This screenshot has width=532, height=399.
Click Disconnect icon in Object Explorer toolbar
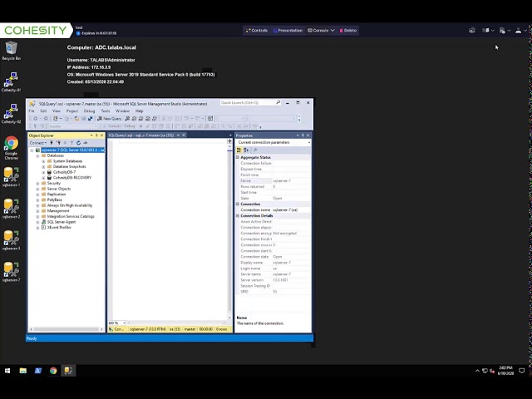[58, 143]
